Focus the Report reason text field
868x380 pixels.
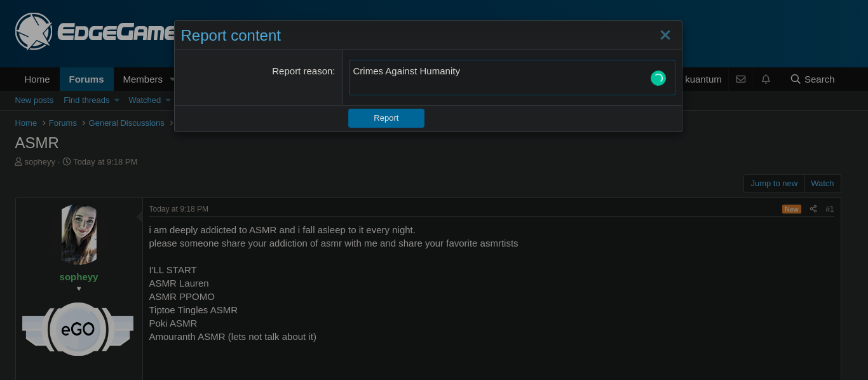point(512,78)
